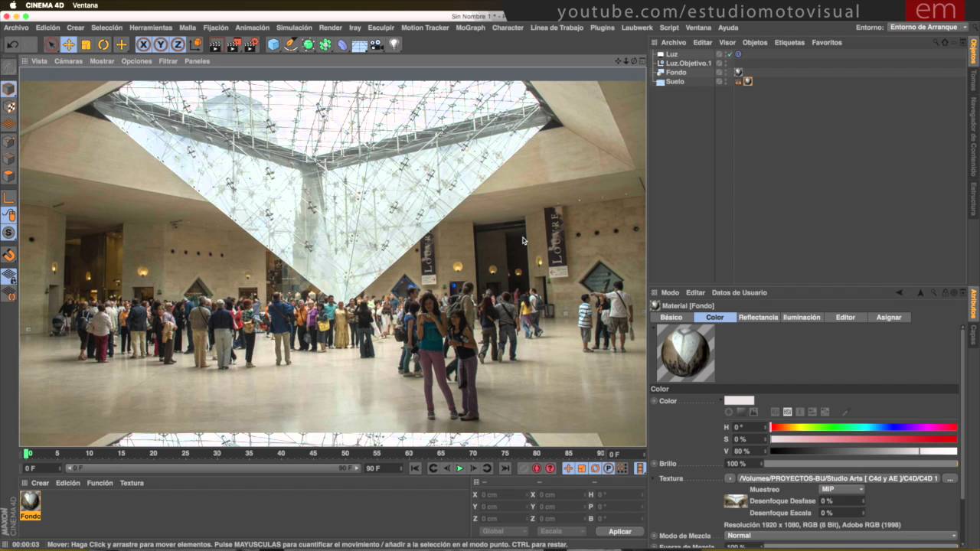Add a Cube primitive object
Viewport: 980px width, 551px height.
(273, 44)
